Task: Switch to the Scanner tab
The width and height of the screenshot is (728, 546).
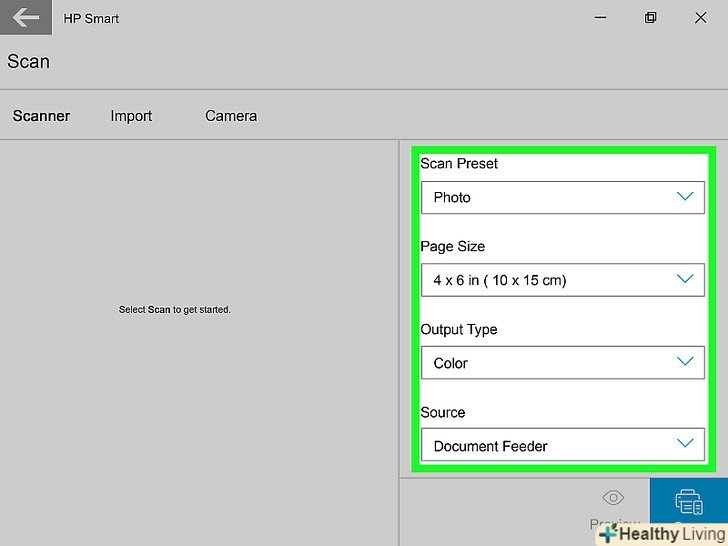Action: pos(41,116)
